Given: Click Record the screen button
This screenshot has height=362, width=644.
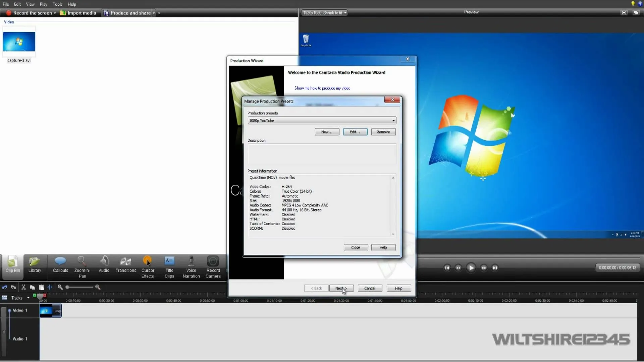Looking at the screenshot, I should point(29,13).
